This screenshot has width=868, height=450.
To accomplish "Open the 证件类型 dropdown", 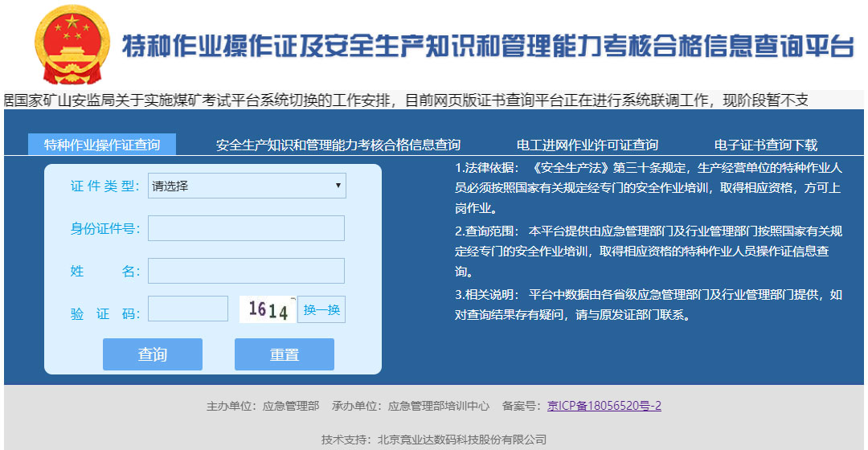I will click(247, 186).
